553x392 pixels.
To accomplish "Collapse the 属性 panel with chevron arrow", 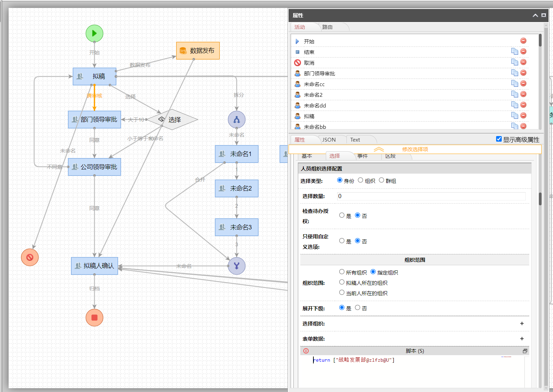I will [535, 16].
